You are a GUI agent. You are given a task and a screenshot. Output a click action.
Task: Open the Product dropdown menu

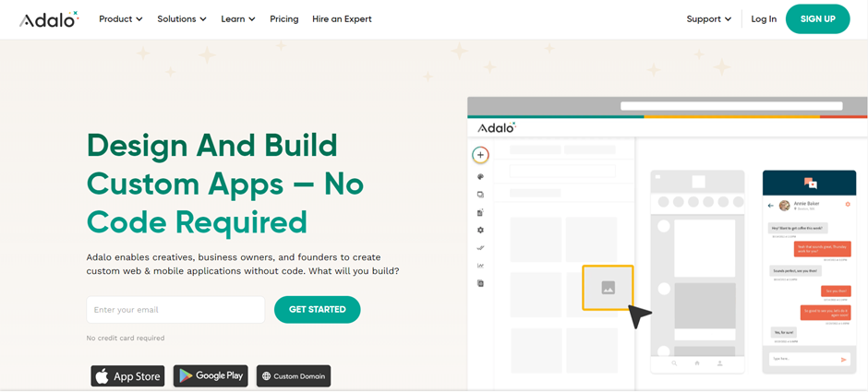(121, 18)
